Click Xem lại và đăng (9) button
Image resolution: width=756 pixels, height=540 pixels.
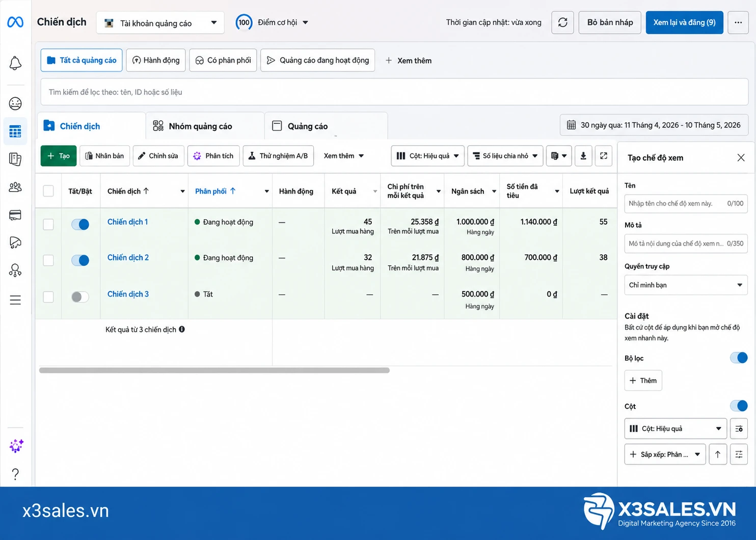[x=684, y=22]
